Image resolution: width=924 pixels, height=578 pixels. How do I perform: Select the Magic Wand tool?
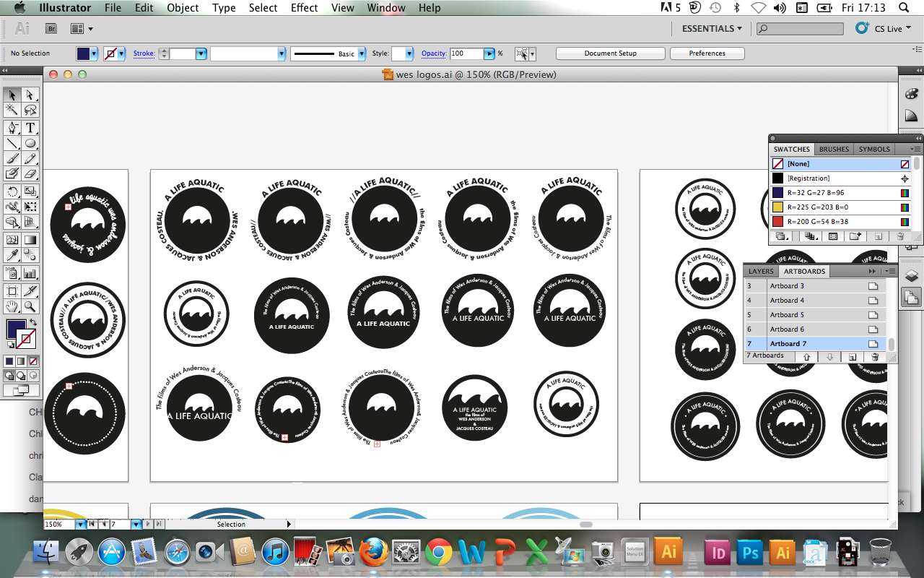(x=12, y=111)
